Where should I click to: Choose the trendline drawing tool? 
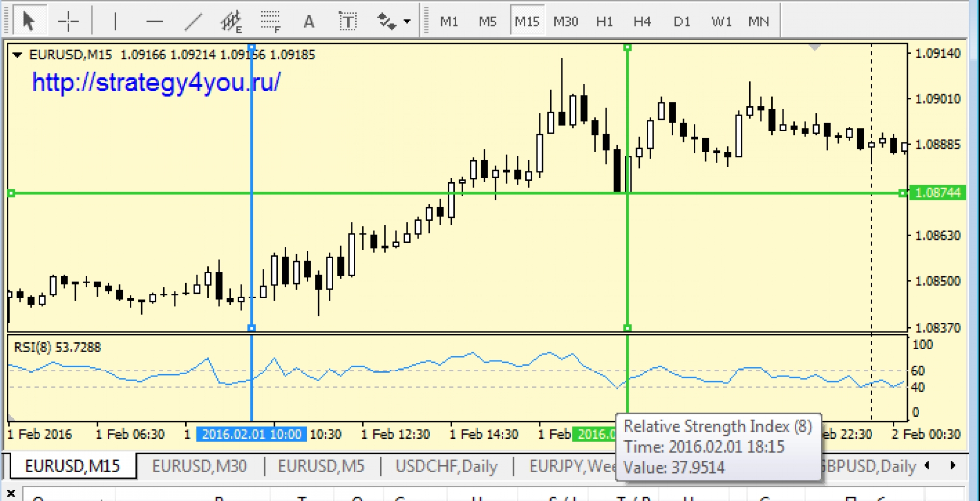193,21
